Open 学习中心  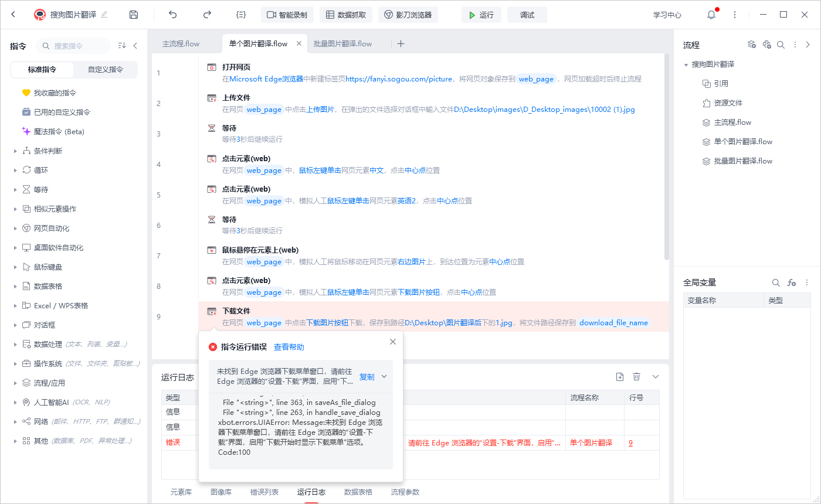pyautogui.click(x=667, y=15)
